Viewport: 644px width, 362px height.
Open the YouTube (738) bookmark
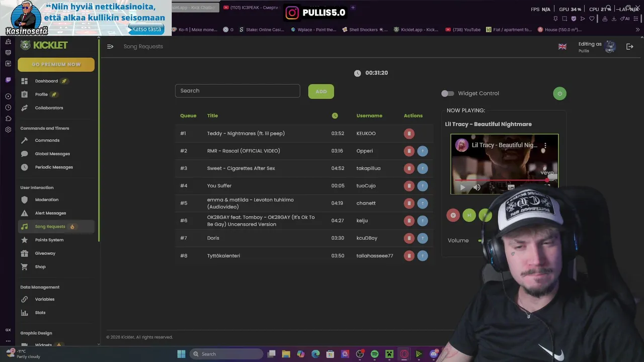pyautogui.click(x=463, y=30)
